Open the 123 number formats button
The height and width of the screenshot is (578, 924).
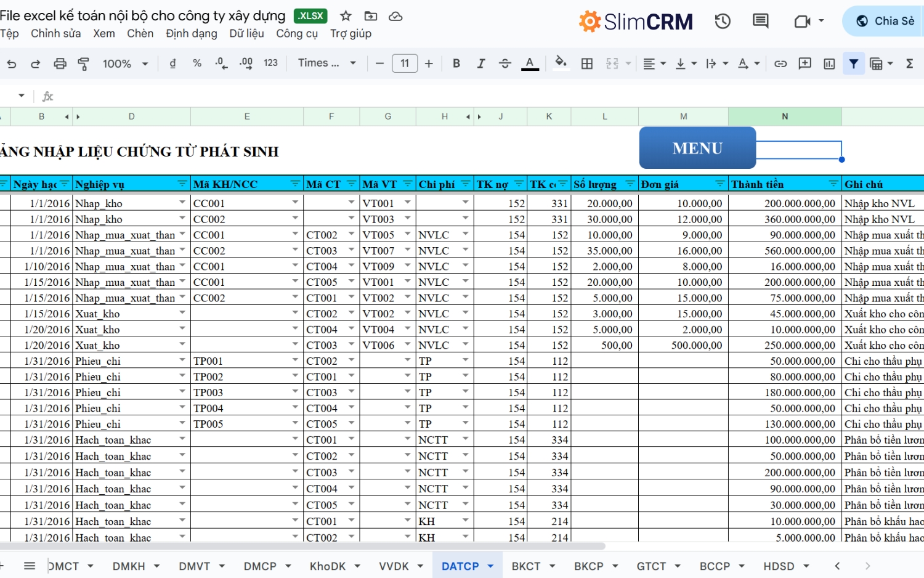(270, 63)
